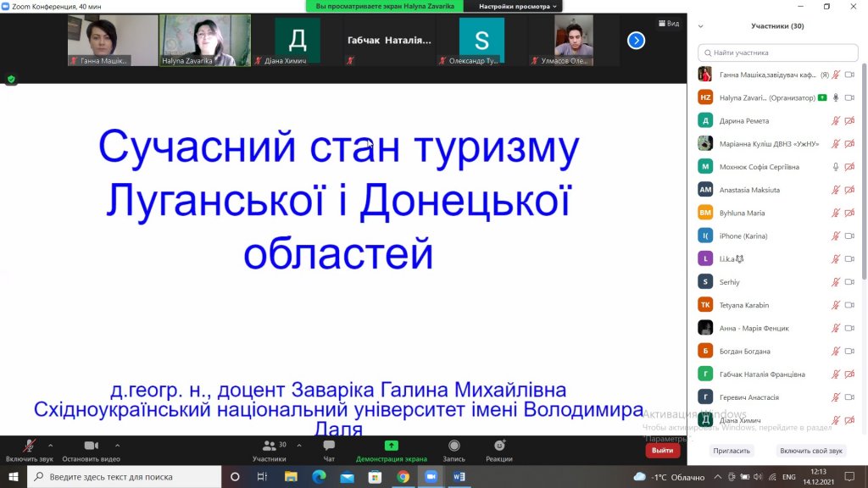Show next video thumbnails with blue arrow
Viewport: 868px width, 488px height.
(636, 41)
